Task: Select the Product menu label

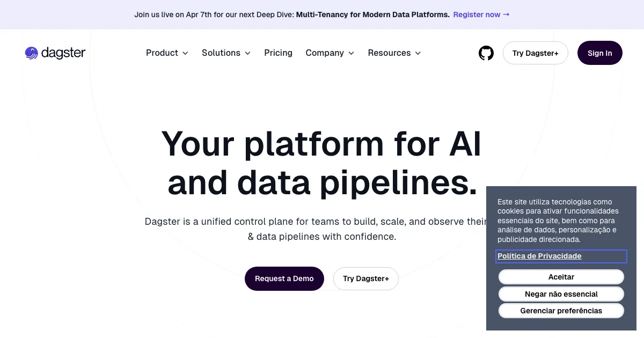Action: [162, 53]
